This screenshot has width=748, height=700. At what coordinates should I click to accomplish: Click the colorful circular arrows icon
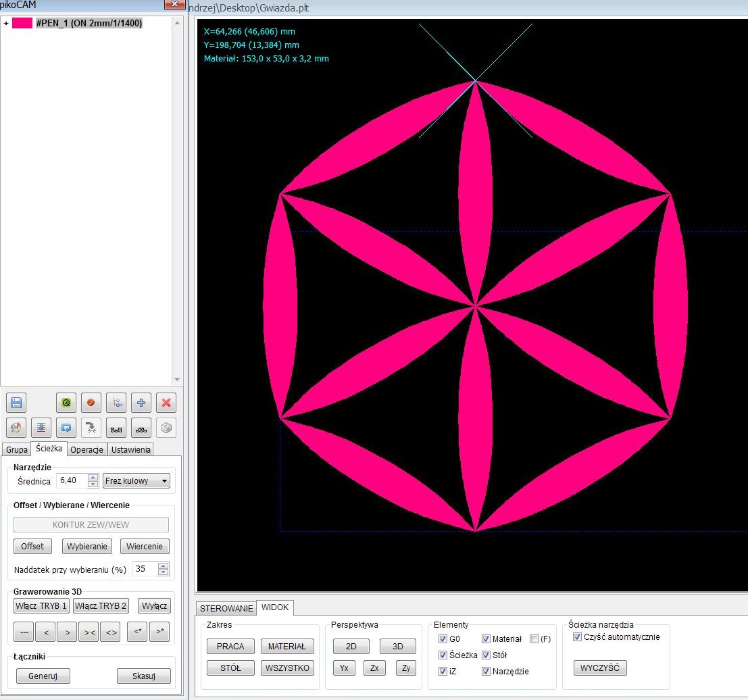pyautogui.click(x=16, y=428)
